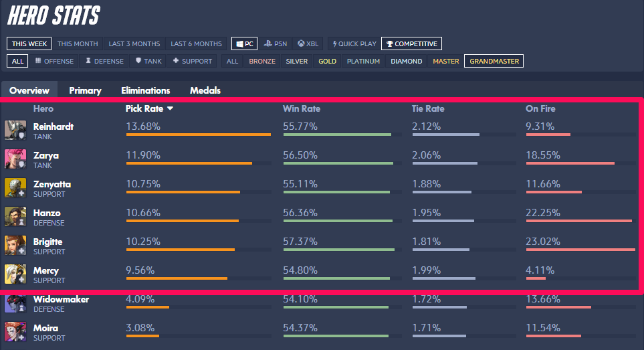
Task: Open the Medals tab
Action: pos(205,90)
